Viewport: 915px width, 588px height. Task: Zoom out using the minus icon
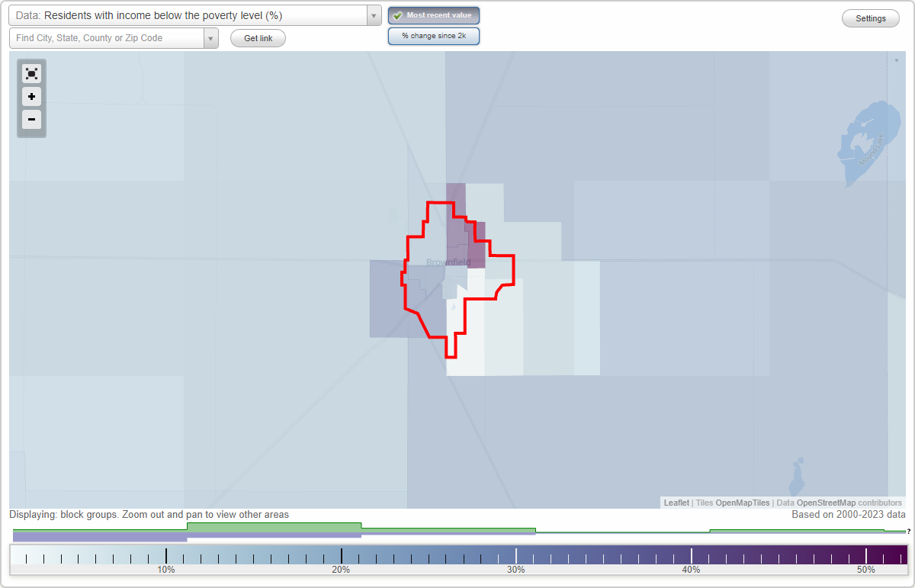[x=31, y=119]
